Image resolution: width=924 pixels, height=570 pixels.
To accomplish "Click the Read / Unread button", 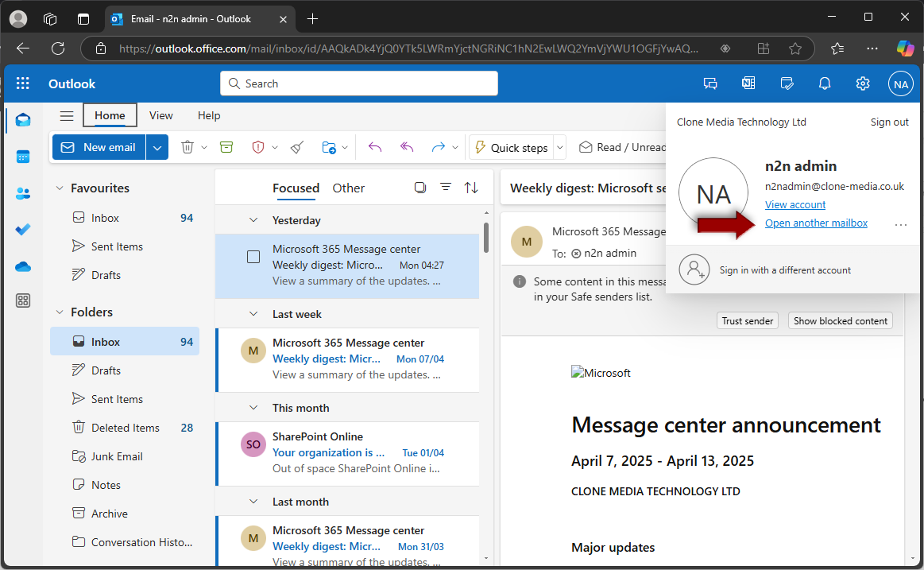I will [x=622, y=147].
